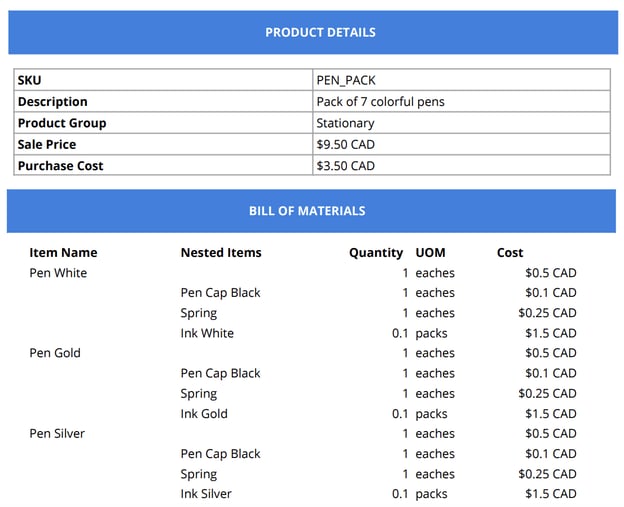Click the Description label cell
The height and width of the screenshot is (507, 624).
click(x=53, y=102)
